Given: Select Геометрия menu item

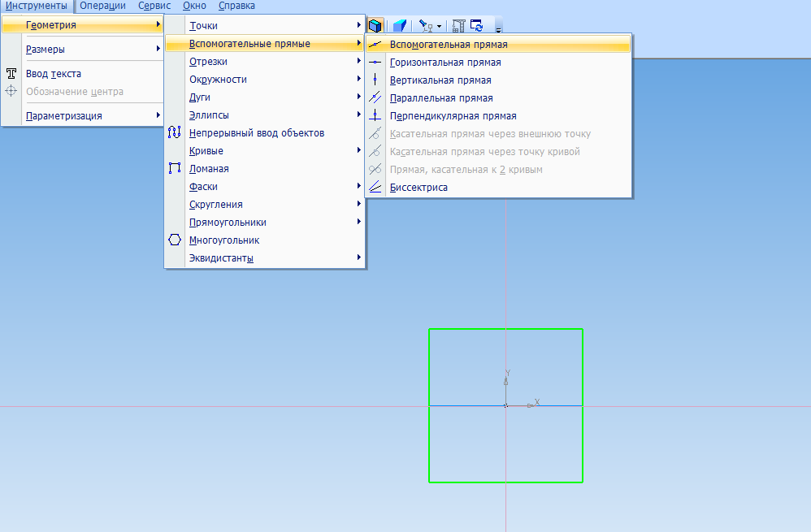Looking at the screenshot, I should point(82,25).
